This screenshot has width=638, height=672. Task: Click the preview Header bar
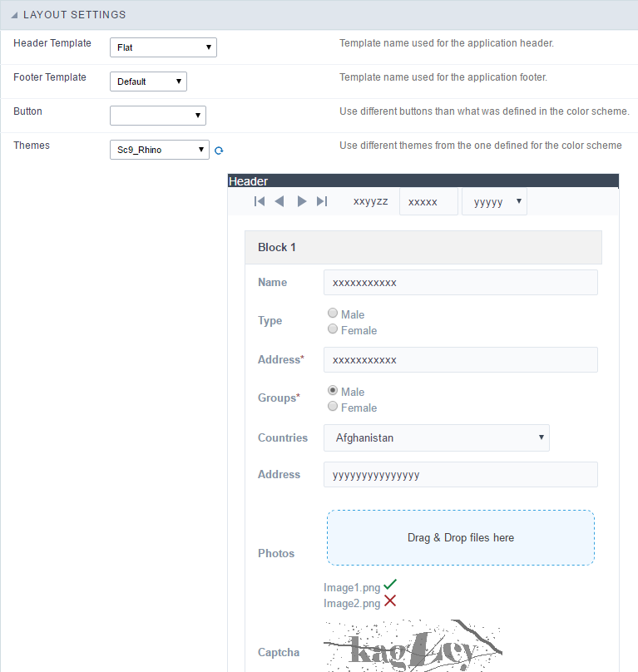[x=423, y=180]
